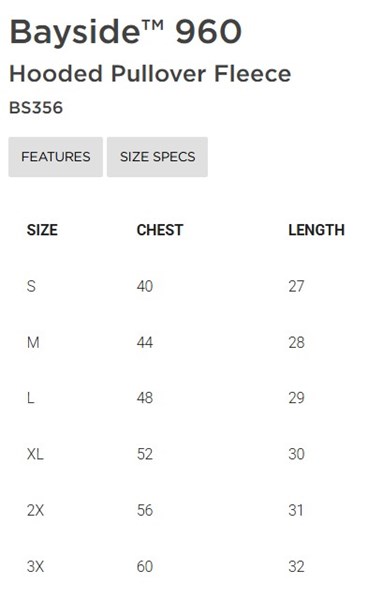Image resolution: width=383 pixels, height=600 pixels.
Task: Click the SIZE column header
Action: click(42, 230)
